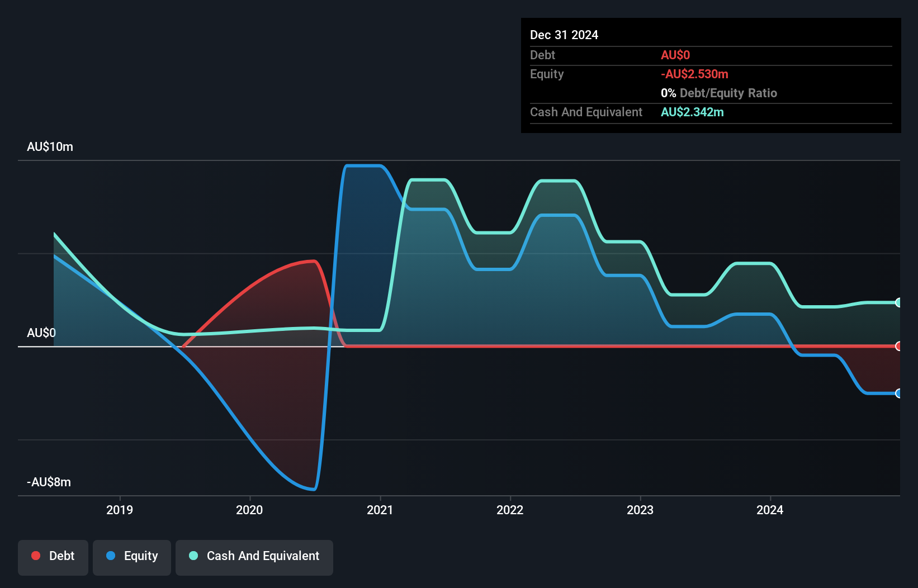Click the 0% Debt/Equity Ratio text
The image size is (918, 588).
[x=719, y=93]
